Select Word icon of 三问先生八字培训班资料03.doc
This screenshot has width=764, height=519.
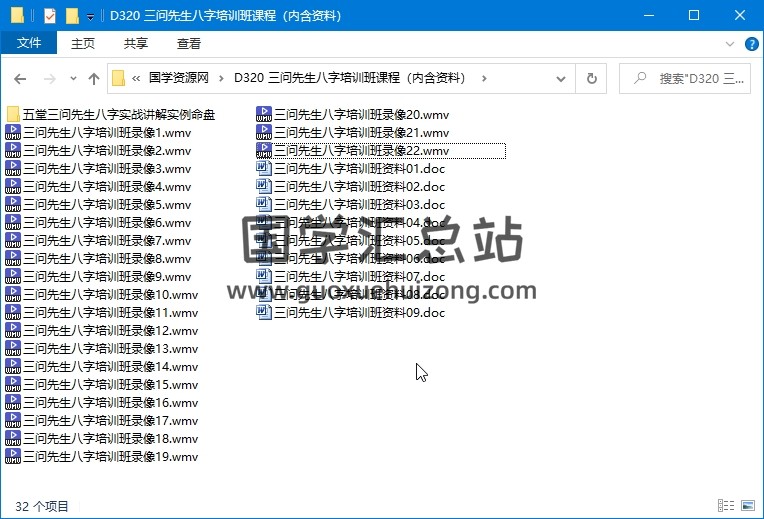[264, 205]
